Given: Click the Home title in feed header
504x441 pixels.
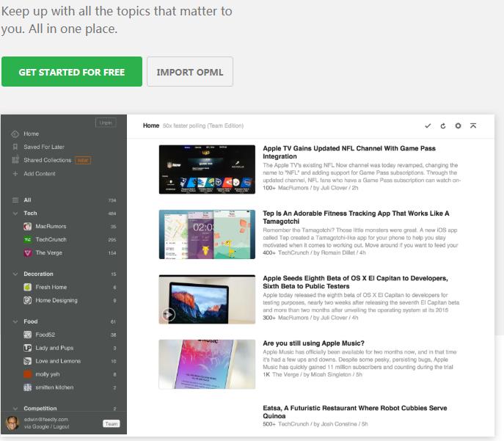Looking at the screenshot, I should coord(151,125).
